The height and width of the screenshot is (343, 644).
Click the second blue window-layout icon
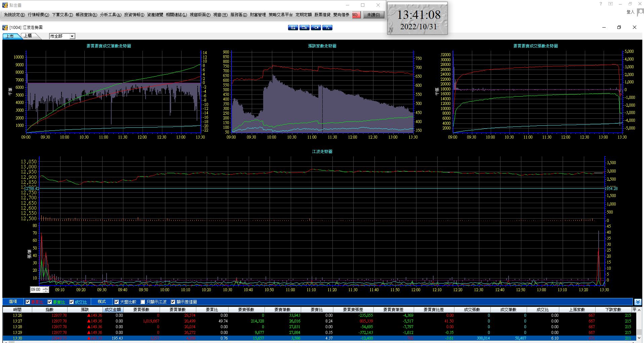[x=305, y=28]
